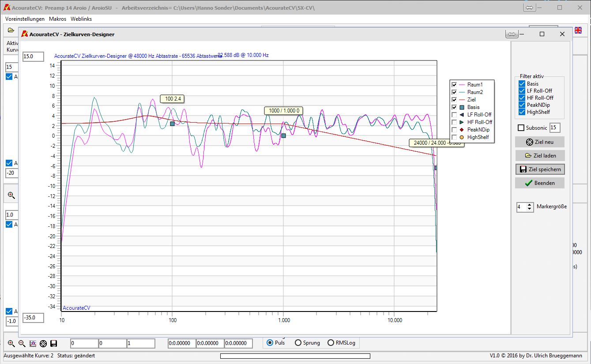
Task: Switch language with the UK flag icon
Action: pyautogui.click(x=578, y=30)
